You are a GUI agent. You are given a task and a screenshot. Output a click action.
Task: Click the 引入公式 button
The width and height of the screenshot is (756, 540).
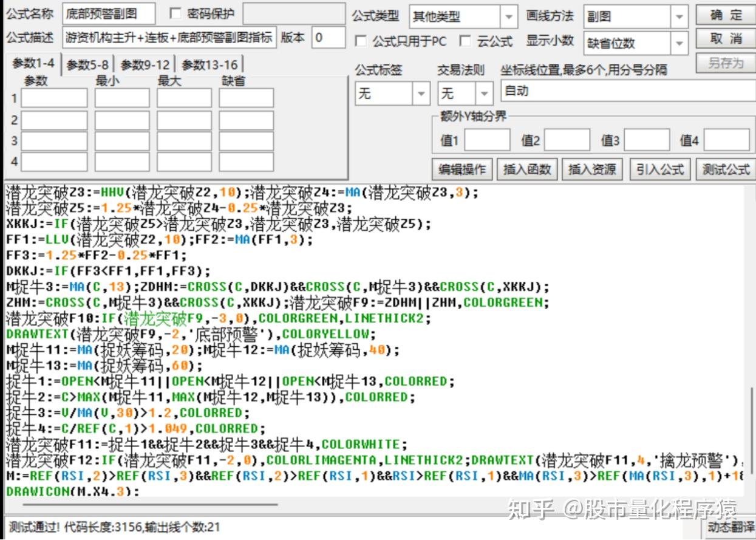(x=660, y=169)
